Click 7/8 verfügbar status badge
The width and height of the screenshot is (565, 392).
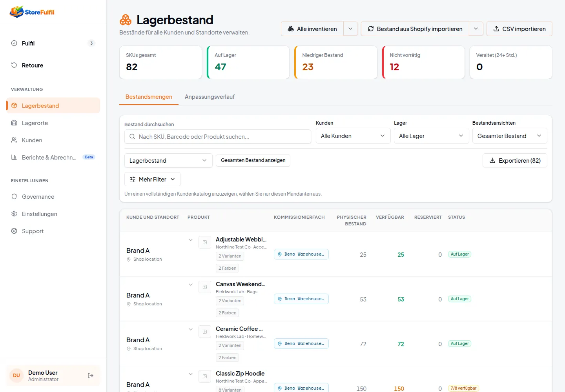click(x=463, y=388)
